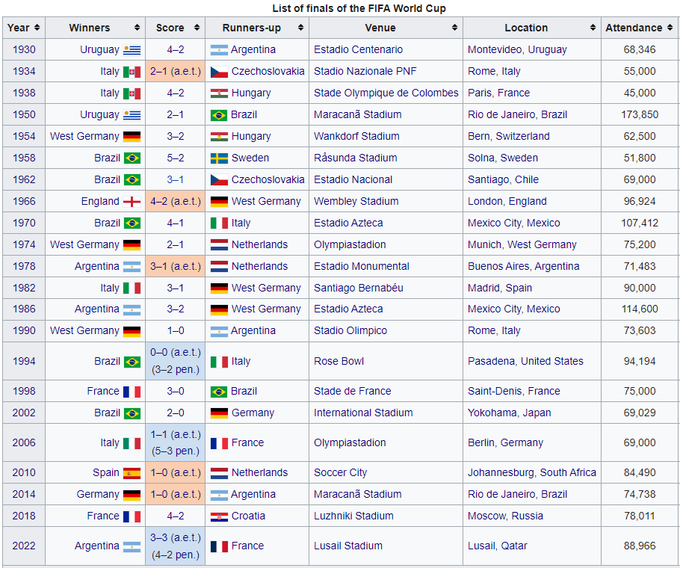Click the Argentina flag in the 1930 row
Viewport: 680px width, 568px height.
pos(219,50)
